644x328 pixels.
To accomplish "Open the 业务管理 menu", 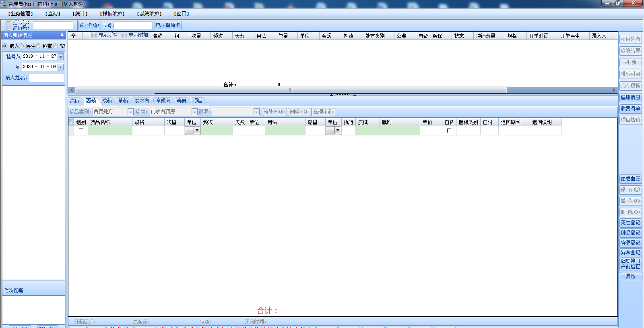I will tap(21, 14).
